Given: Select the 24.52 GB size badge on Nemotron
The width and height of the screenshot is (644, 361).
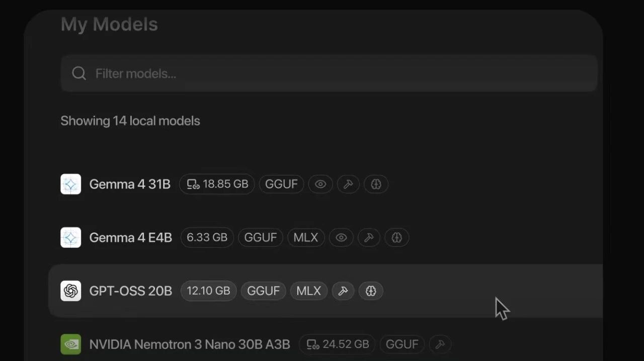Looking at the screenshot, I should tap(337, 344).
